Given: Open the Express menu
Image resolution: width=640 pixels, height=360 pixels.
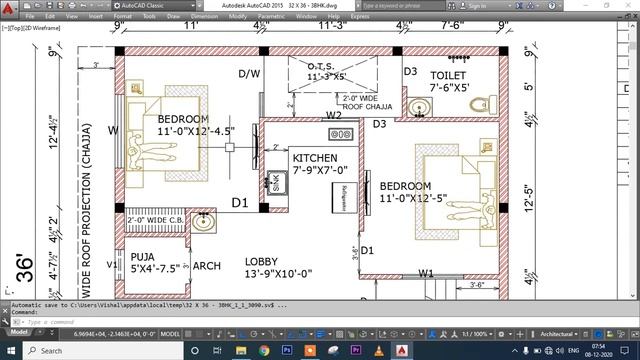Looking at the screenshot, I should [360, 16].
